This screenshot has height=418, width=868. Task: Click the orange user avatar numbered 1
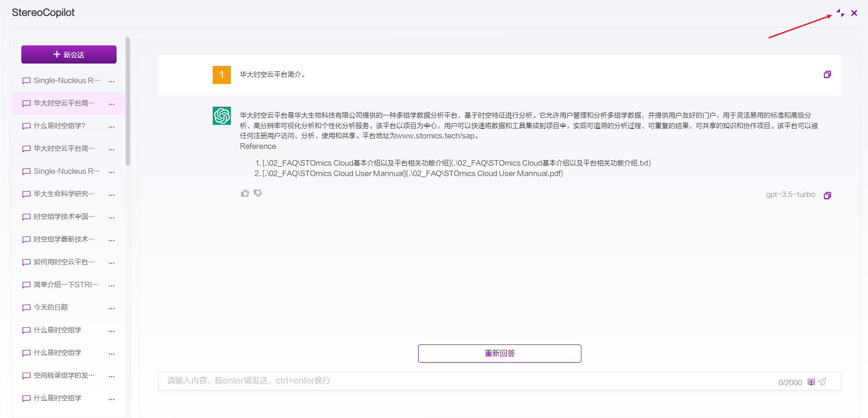222,75
